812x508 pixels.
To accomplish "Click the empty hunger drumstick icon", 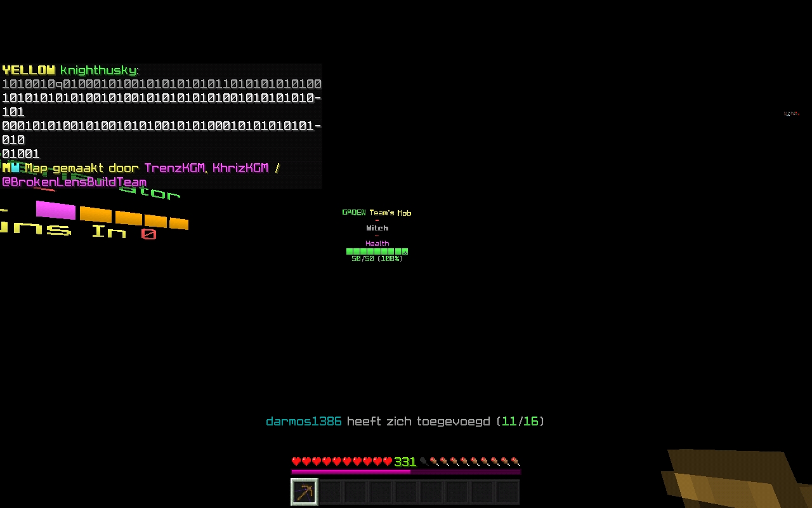I will coord(424,462).
